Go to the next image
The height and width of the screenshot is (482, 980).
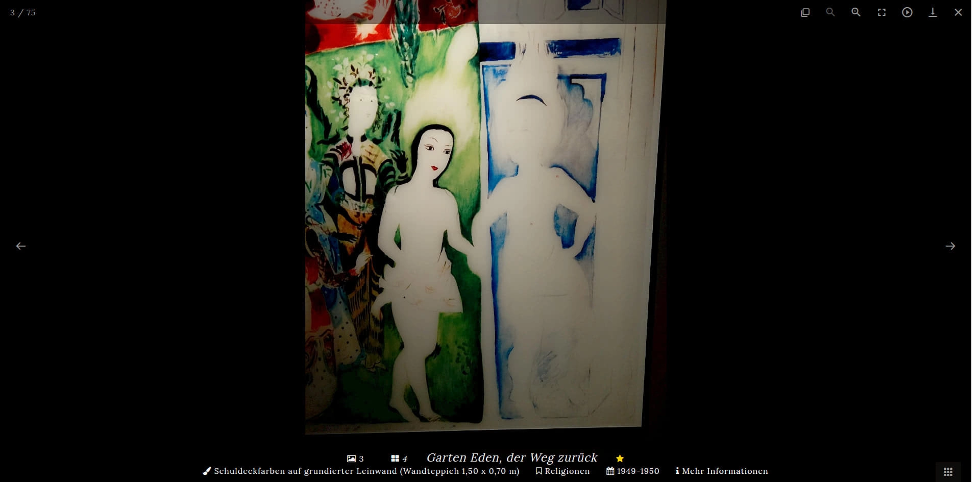coord(950,246)
